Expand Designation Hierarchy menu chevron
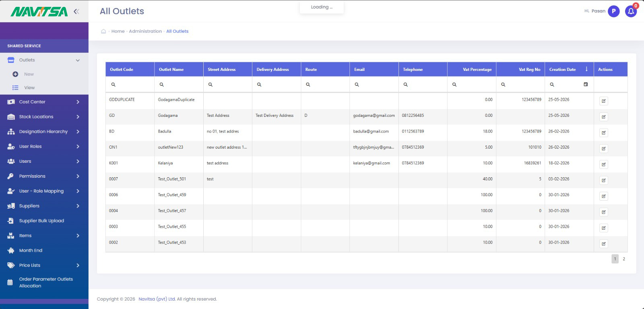Screen dimensions: 644x309 click(78, 132)
